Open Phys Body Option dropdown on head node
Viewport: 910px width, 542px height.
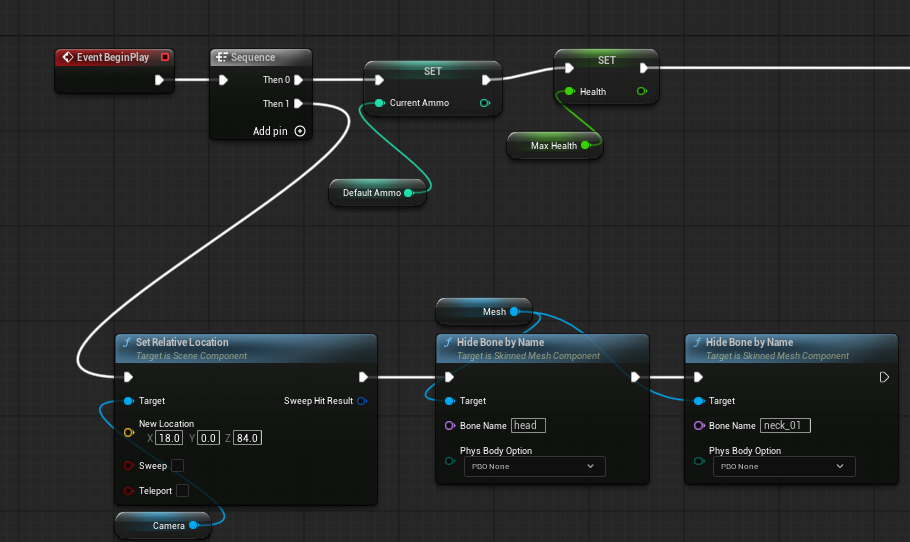coord(535,467)
